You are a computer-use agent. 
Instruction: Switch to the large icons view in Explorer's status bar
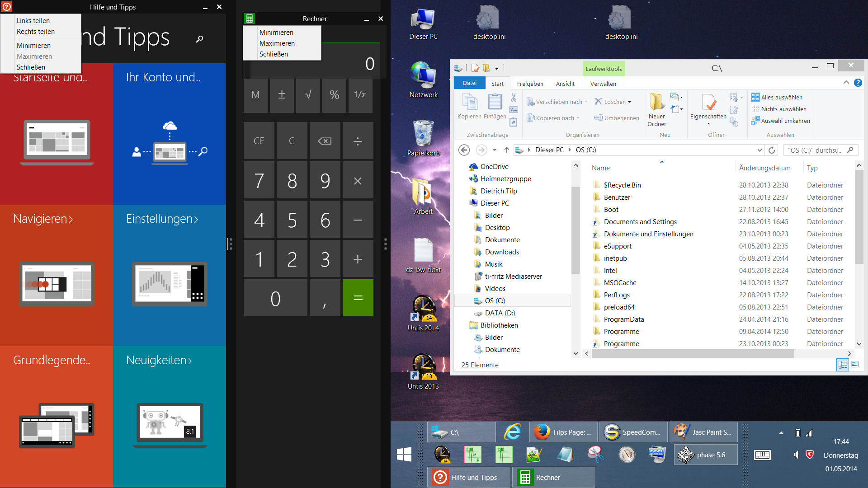click(855, 365)
